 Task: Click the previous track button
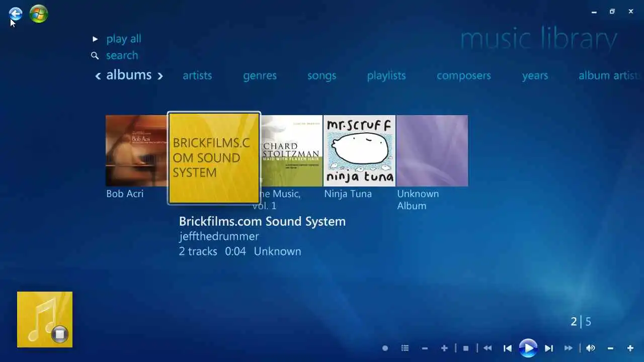pos(508,348)
